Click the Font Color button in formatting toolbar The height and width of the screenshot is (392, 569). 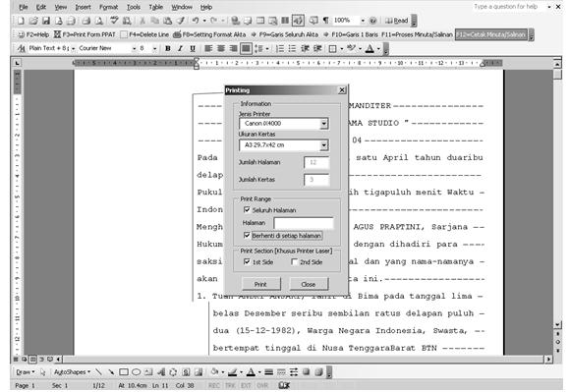[x=370, y=48]
